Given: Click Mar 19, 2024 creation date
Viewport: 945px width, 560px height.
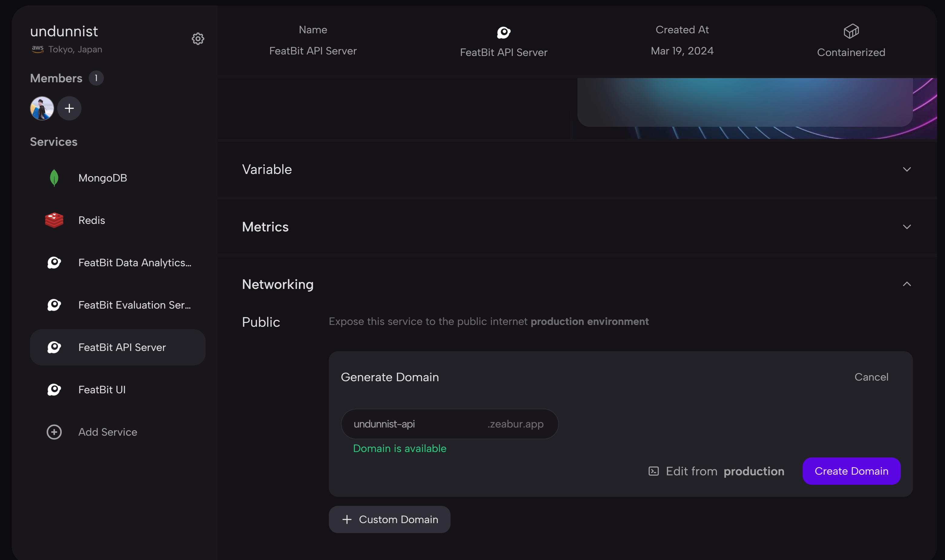Looking at the screenshot, I should click(682, 51).
